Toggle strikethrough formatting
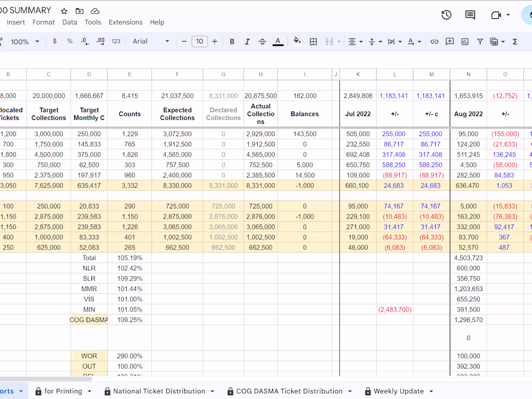The height and width of the screenshot is (399, 532). click(262, 42)
